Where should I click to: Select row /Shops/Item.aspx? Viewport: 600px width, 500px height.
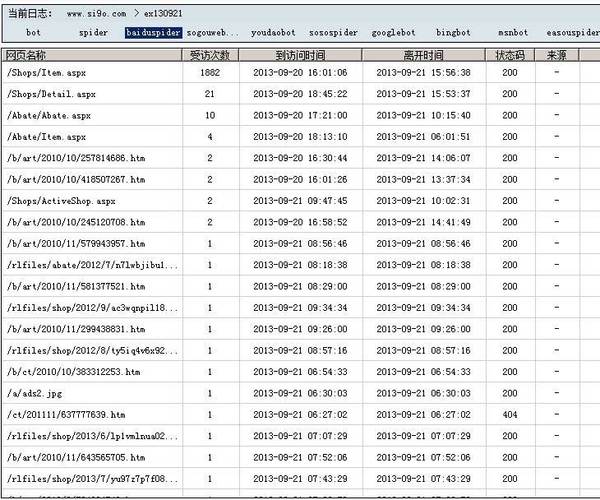tap(301, 72)
